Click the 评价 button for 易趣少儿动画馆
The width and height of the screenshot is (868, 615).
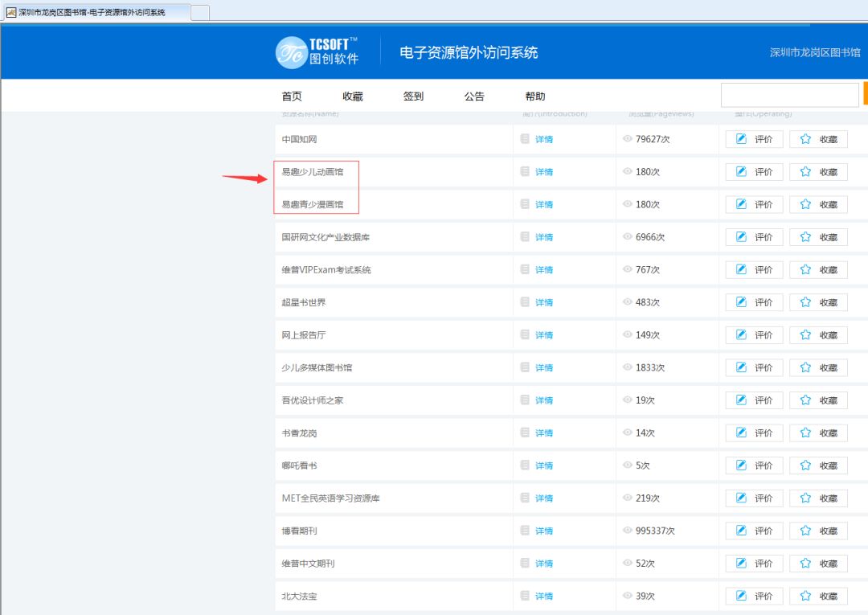(754, 172)
